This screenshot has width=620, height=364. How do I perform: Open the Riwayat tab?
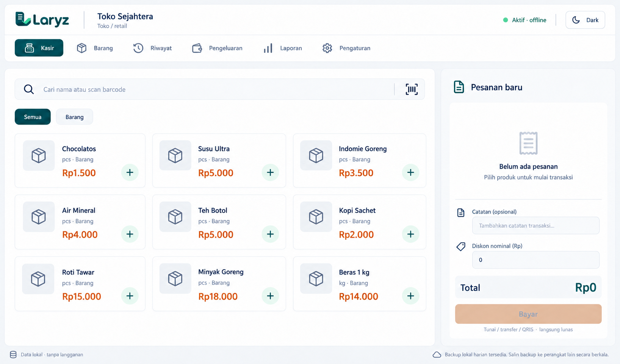(x=152, y=48)
